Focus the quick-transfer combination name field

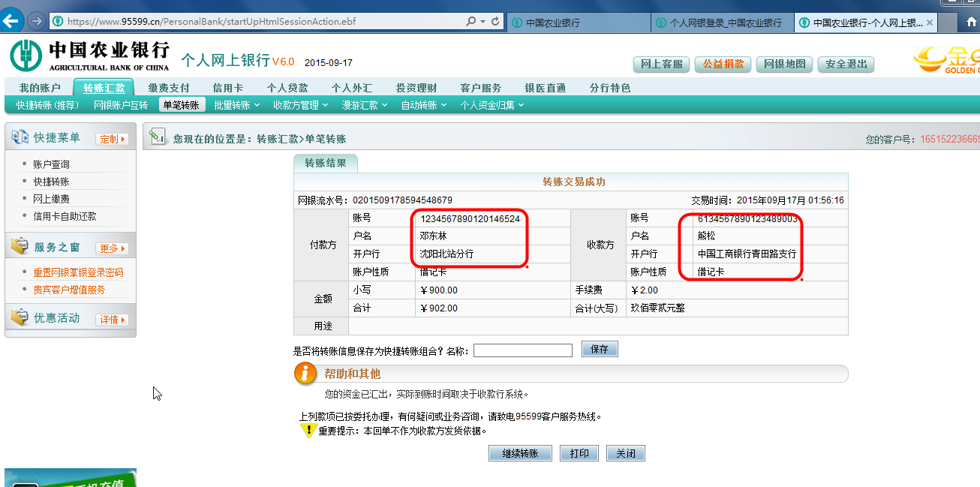tap(523, 350)
